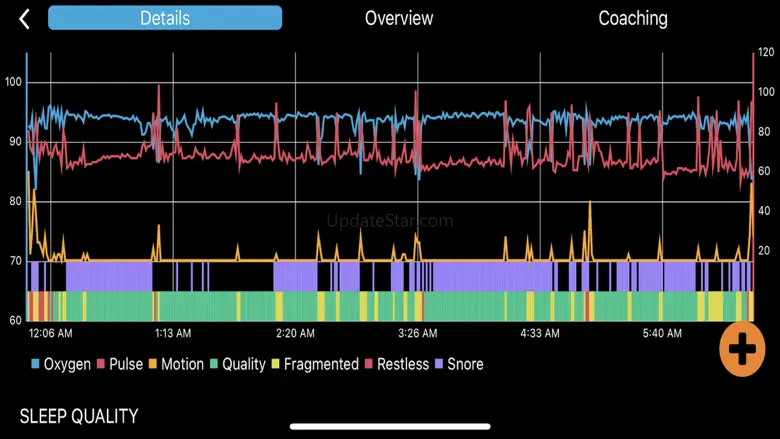Image resolution: width=780 pixels, height=439 pixels.
Task: Click the 1:13 AM time axis label
Action: point(173,334)
